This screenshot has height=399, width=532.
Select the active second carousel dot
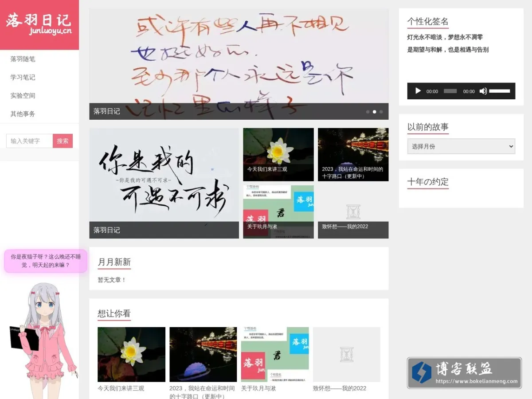[374, 112]
